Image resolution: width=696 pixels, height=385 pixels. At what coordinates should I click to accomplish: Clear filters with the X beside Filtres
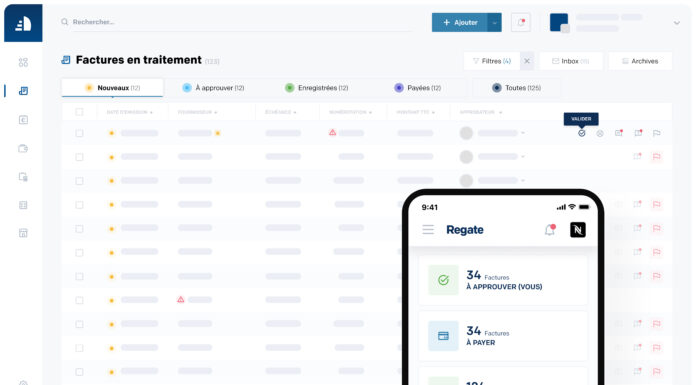pos(527,61)
